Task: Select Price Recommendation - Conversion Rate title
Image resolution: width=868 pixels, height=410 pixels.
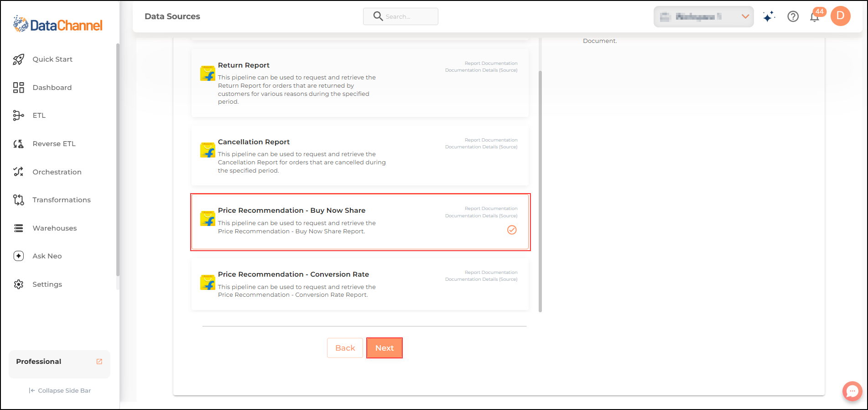Action: 293,274
